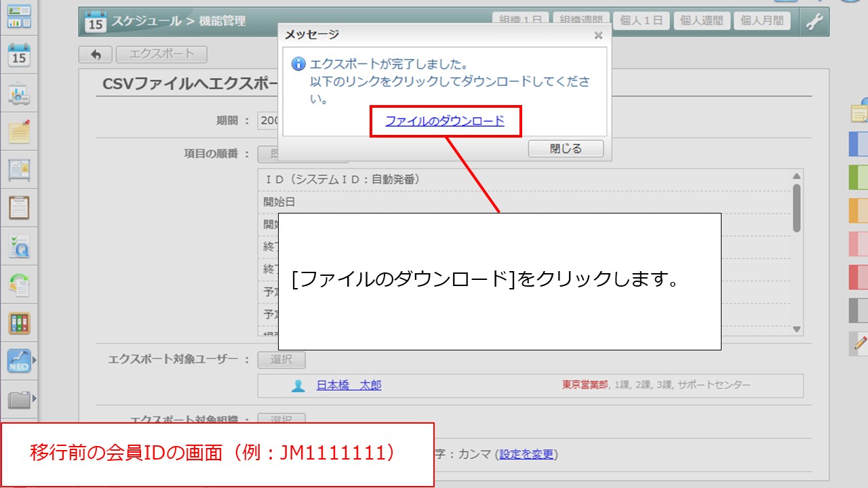Click the 閉じる button in dialog
Screen dimensions: 868x488
(566, 148)
